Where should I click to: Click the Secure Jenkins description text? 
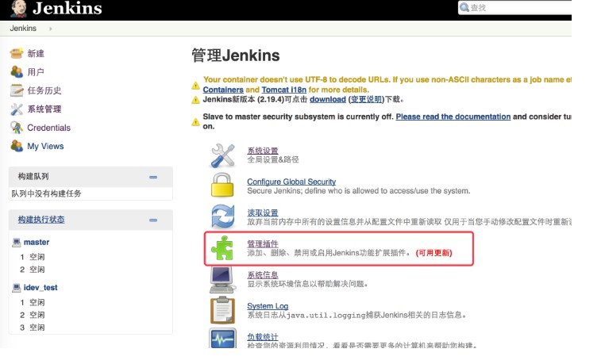(x=359, y=191)
